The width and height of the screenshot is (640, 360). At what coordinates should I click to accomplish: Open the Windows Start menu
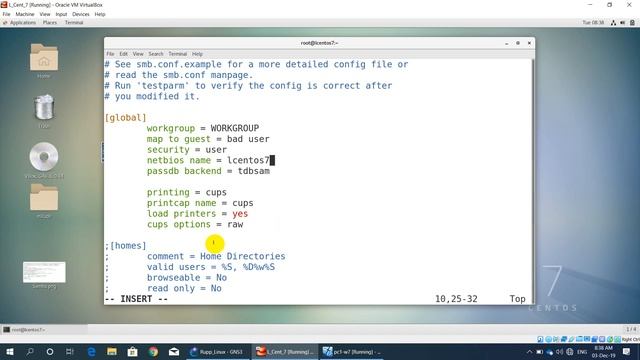[x=10, y=351]
